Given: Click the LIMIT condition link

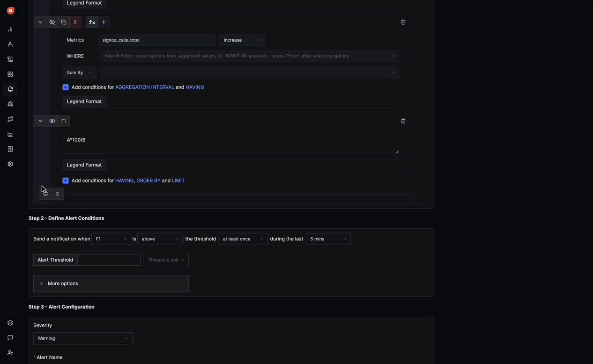Looking at the screenshot, I should (x=178, y=181).
